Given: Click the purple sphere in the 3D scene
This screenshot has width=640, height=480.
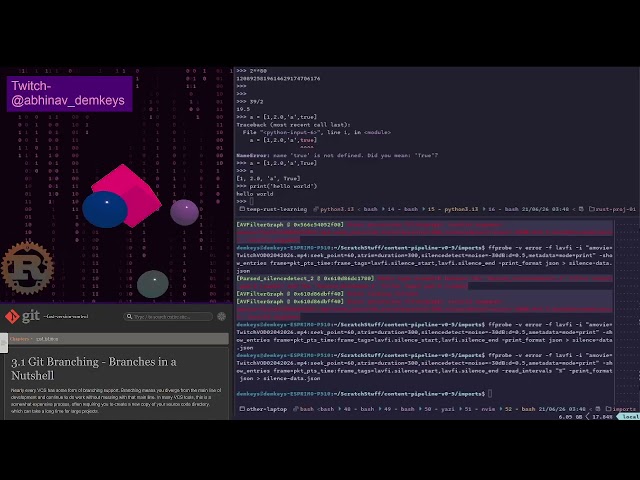Looking at the screenshot, I should pos(184,212).
